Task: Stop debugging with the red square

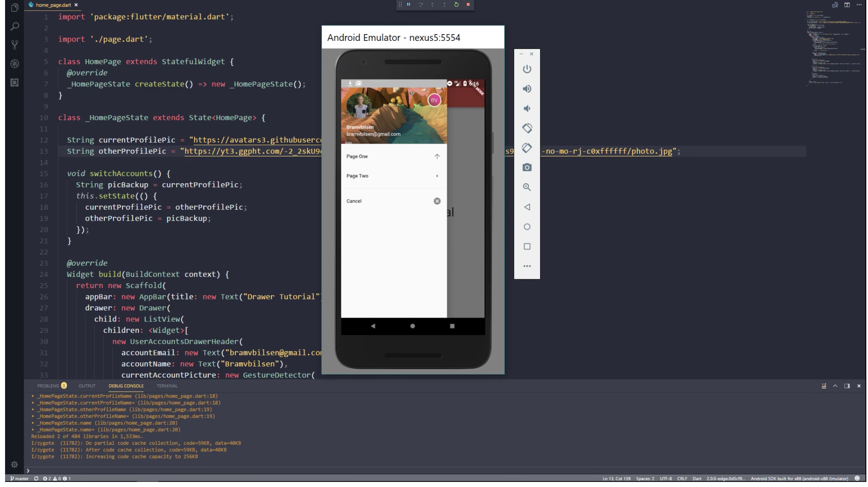Action: point(468,4)
